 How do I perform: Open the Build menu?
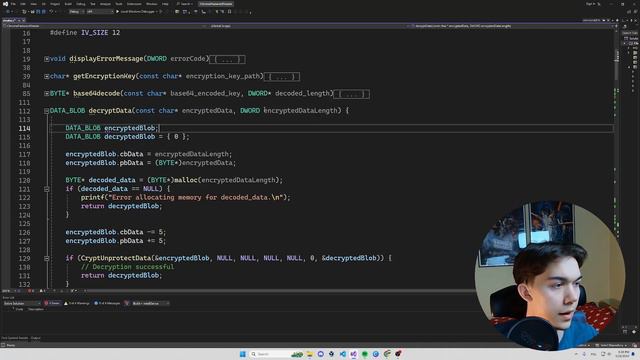pos(68,4)
